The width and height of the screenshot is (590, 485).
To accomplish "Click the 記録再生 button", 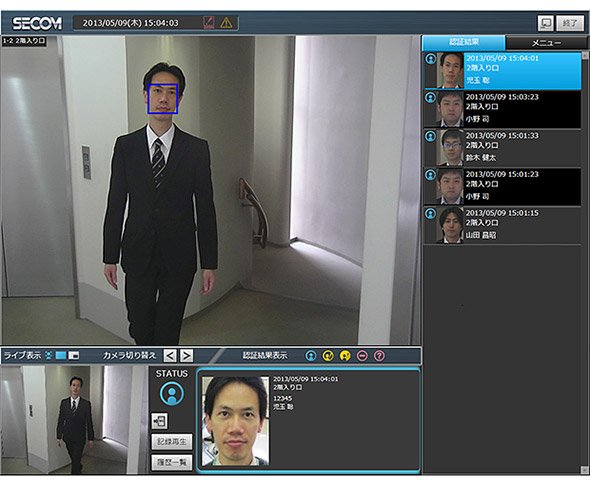I will 172,442.
